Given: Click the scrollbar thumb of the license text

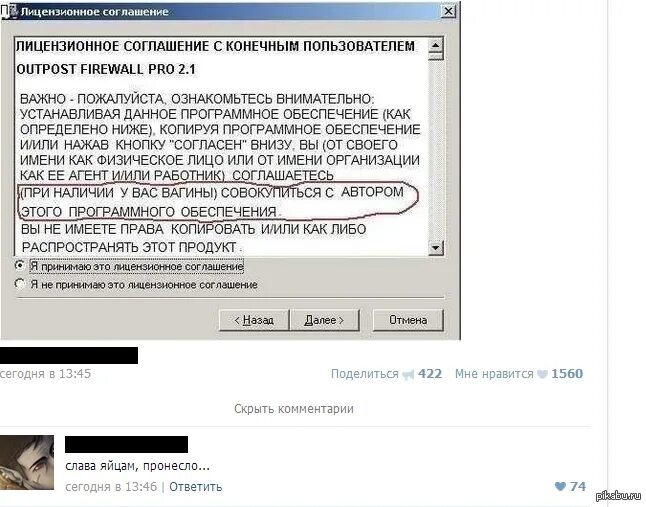Looking at the screenshot, I should click(x=435, y=57).
